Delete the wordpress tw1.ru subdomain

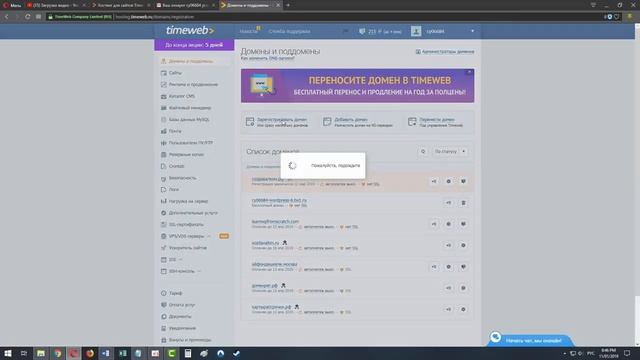(463, 203)
